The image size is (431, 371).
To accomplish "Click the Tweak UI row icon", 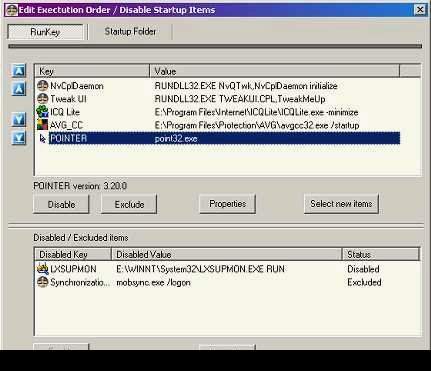I will [x=42, y=99].
